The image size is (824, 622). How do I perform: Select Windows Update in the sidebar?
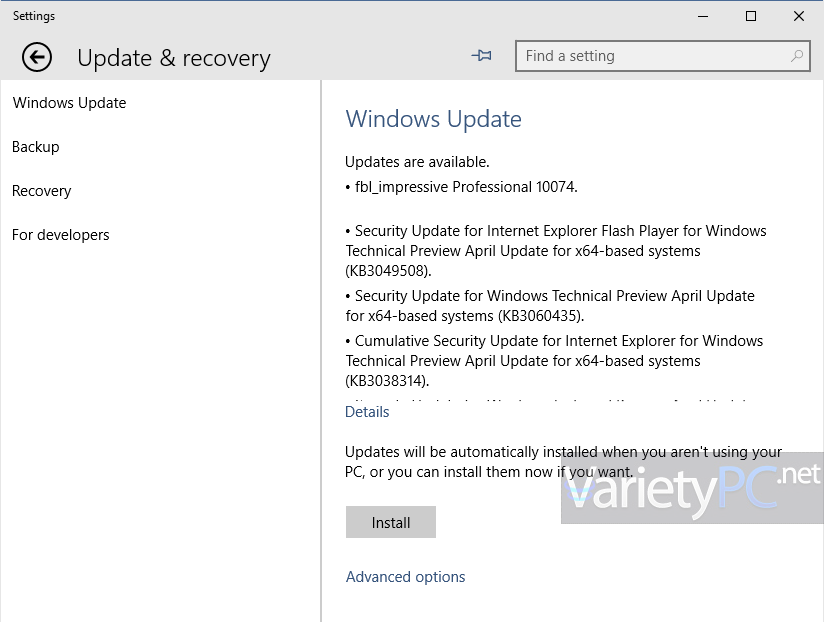[x=69, y=103]
